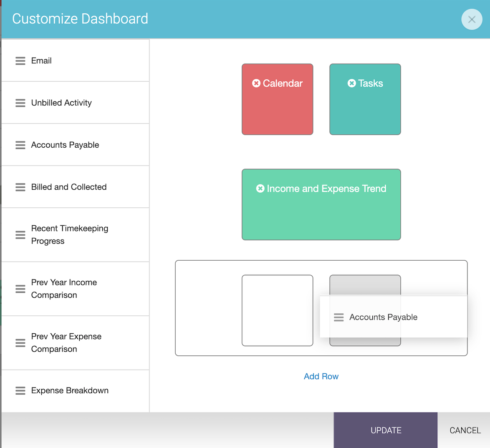Click the Accounts Payable text on the floating card
This screenshot has height=448, width=490.
click(384, 317)
